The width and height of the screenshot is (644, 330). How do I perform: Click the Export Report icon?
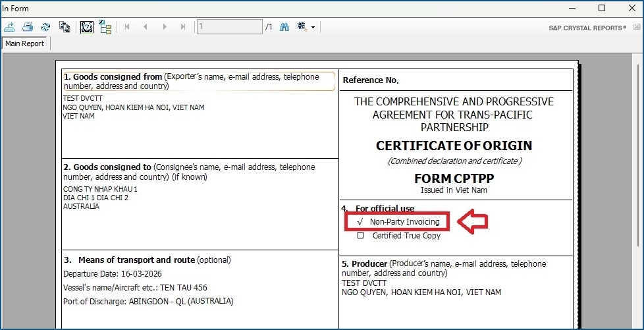pyautogui.click(x=9, y=27)
